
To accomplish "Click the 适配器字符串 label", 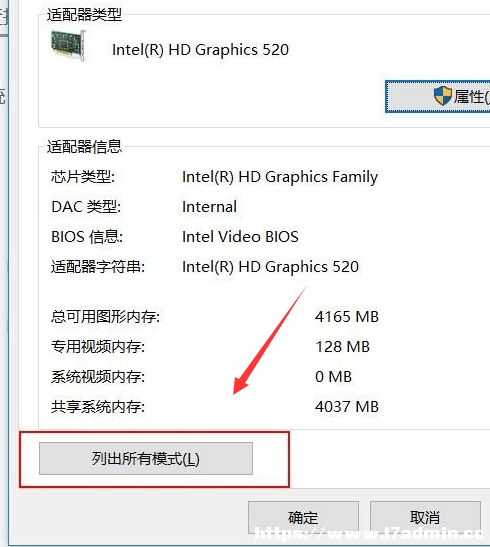I will (98, 267).
